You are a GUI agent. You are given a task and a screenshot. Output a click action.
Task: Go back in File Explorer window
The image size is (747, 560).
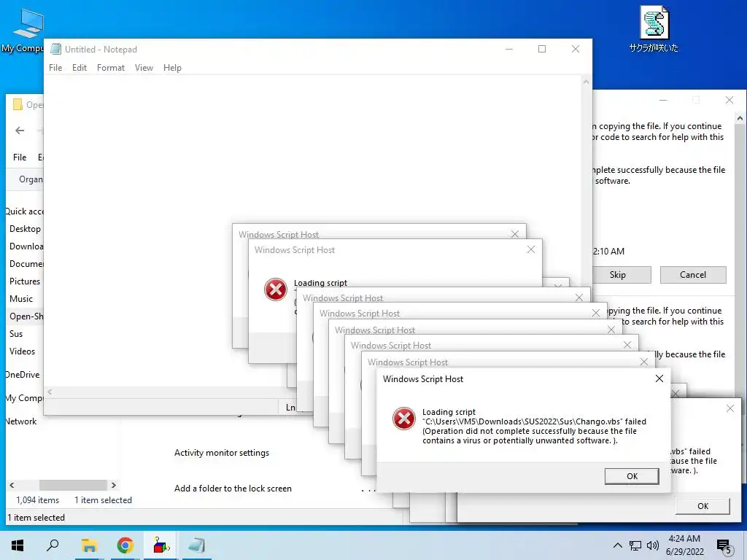[20, 131]
